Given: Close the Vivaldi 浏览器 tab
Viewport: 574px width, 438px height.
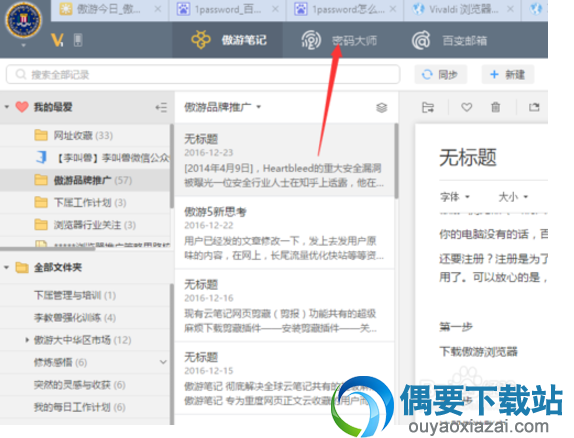Looking at the screenshot, I should [510, 9].
